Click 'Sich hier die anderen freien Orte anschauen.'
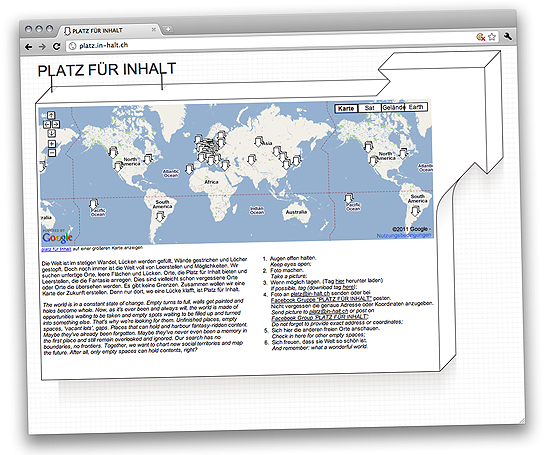 tap(326, 329)
